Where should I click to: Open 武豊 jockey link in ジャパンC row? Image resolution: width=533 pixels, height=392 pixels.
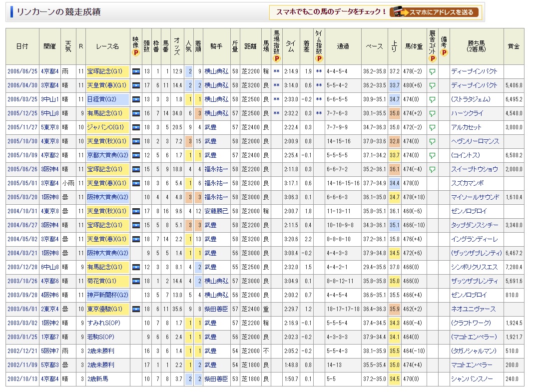(x=210, y=127)
